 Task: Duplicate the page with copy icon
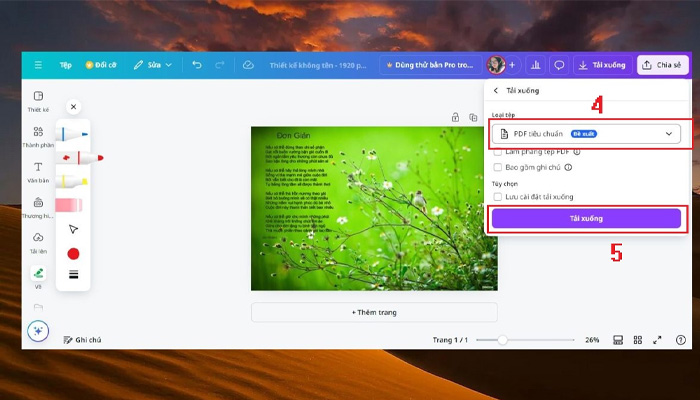click(473, 117)
